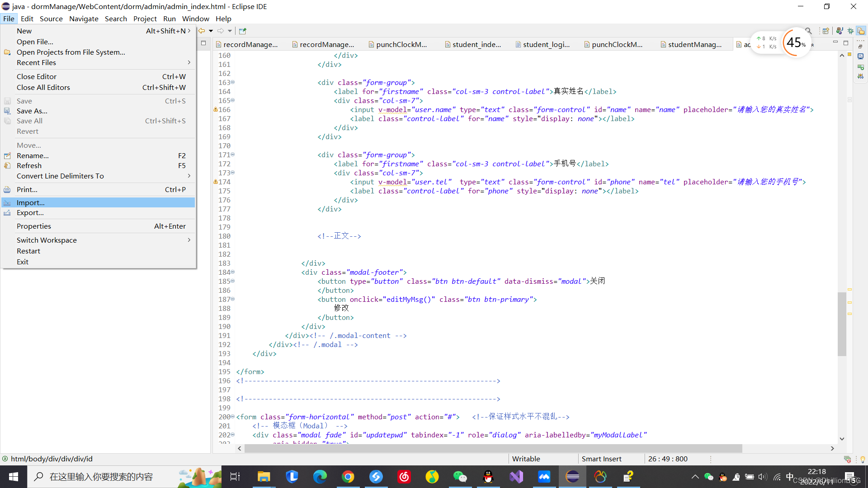Open Google Chrome from the taskbar
This screenshot has width=868, height=488.
pos(348,477)
